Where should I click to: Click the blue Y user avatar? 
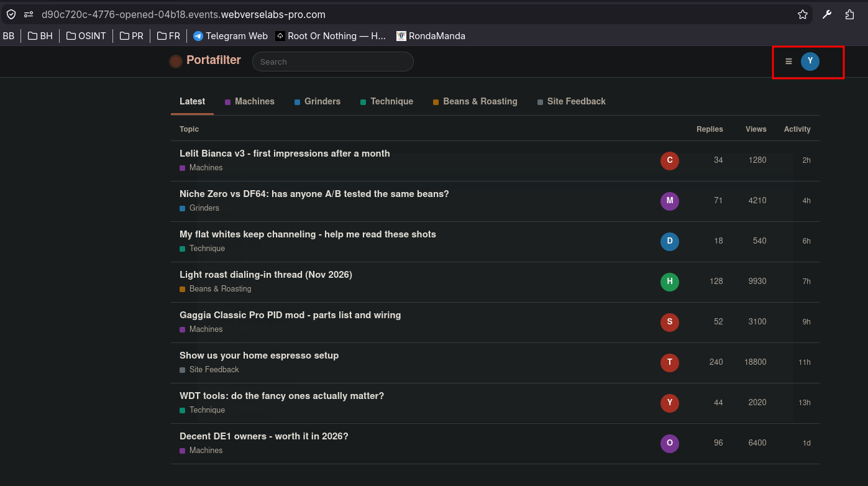pos(810,61)
